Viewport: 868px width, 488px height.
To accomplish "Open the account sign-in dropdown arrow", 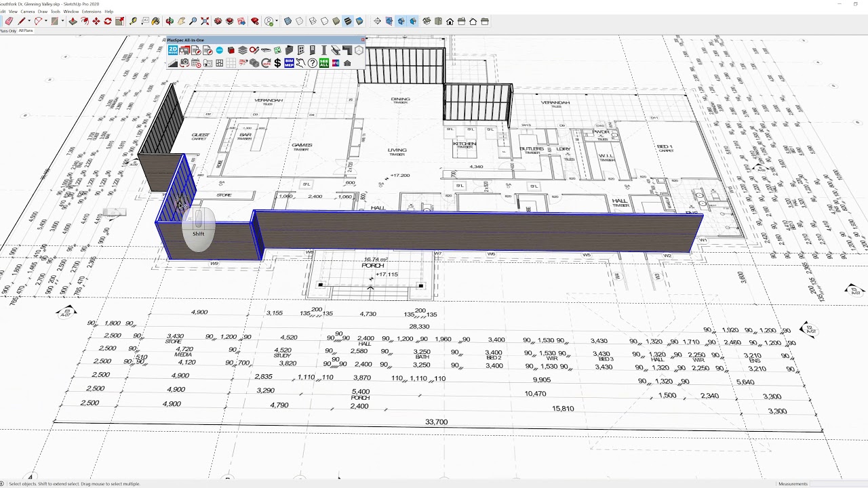I will click(x=277, y=21).
